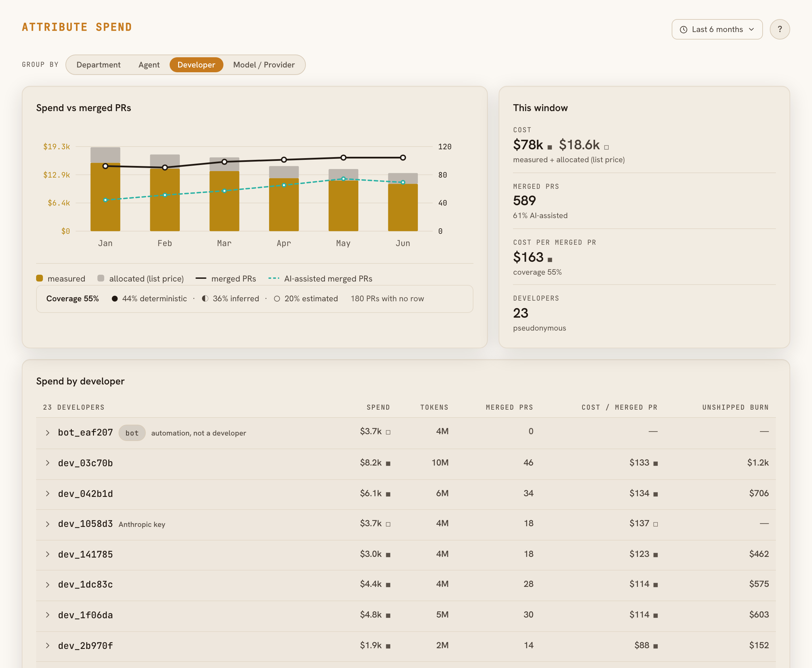This screenshot has height=668, width=812.
Task: Sort by the SPEND column header
Action: pyautogui.click(x=378, y=407)
